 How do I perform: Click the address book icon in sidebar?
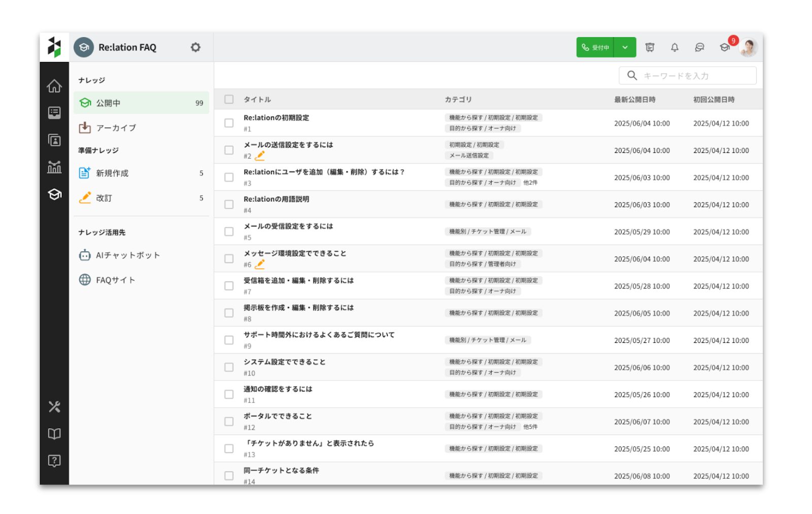[54, 140]
